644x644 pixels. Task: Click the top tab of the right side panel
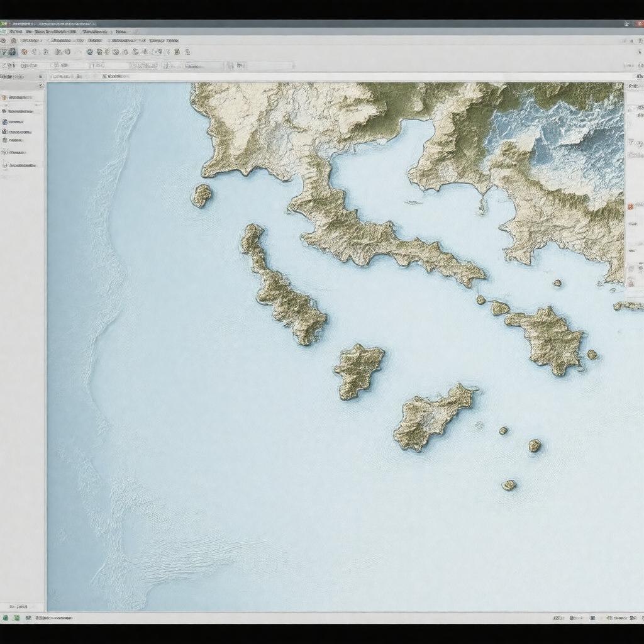[x=633, y=87]
